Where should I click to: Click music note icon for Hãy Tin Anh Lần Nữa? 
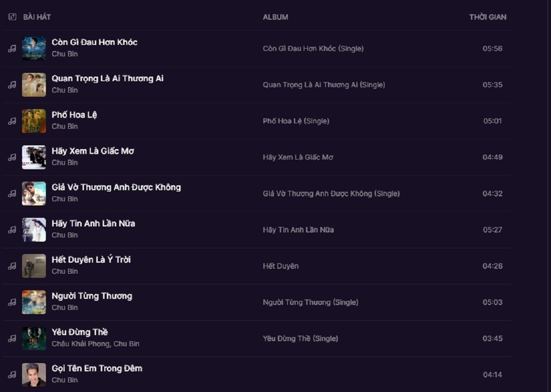coord(12,230)
